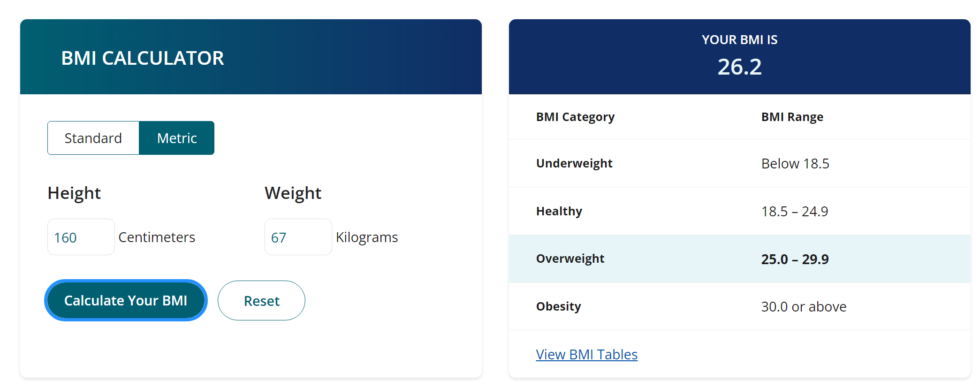
Task: Select the Metric units toggle
Action: coord(177,138)
